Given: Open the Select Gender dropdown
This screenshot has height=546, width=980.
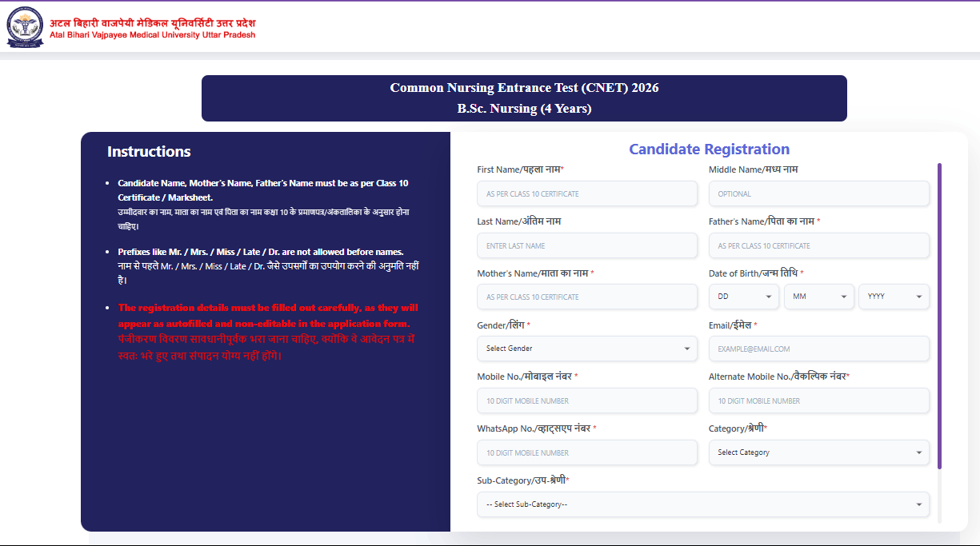Looking at the screenshot, I should pyautogui.click(x=587, y=349).
